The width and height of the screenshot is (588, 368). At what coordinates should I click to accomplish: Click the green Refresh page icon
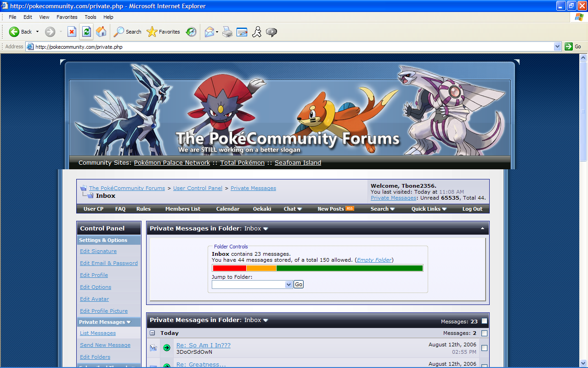click(x=86, y=32)
